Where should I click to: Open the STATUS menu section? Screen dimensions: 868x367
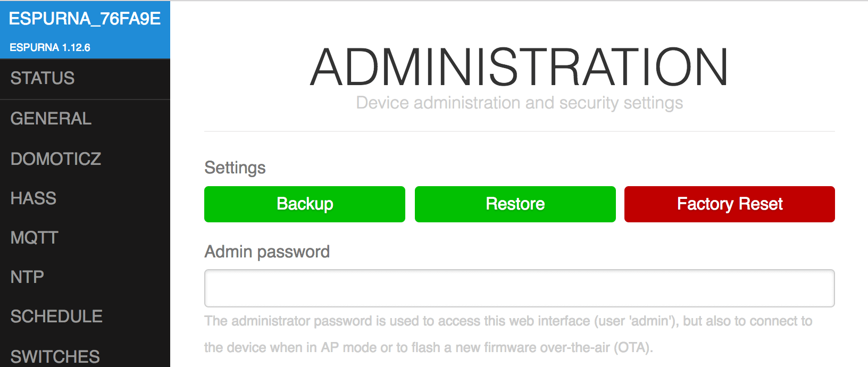pos(43,78)
